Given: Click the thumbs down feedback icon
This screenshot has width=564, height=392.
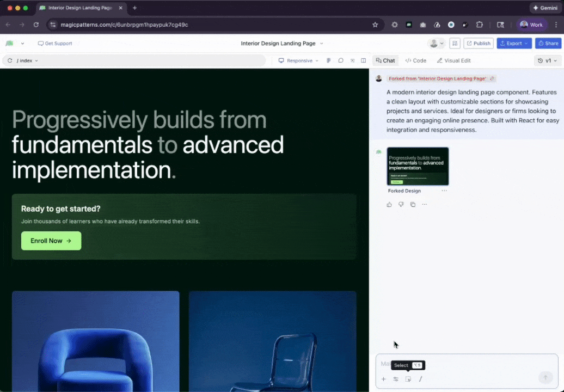Looking at the screenshot, I should (401, 205).
